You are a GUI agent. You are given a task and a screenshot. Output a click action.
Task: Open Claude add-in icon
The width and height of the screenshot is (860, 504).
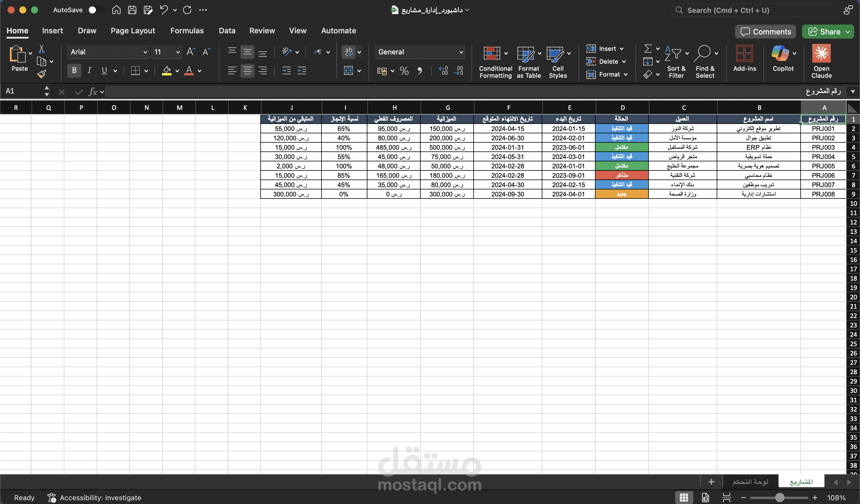821,54
